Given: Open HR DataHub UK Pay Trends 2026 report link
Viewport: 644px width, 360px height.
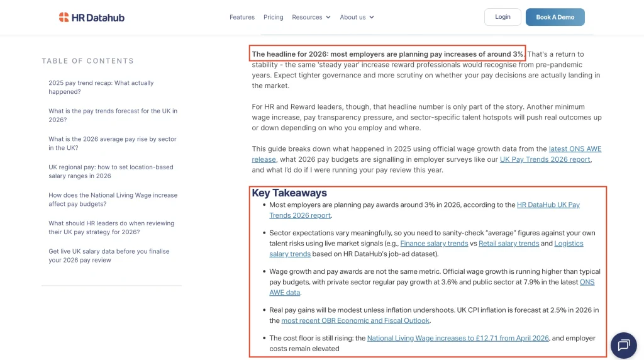Looking at the screenshot, I should pyautogui.click(x=548, y=205).
